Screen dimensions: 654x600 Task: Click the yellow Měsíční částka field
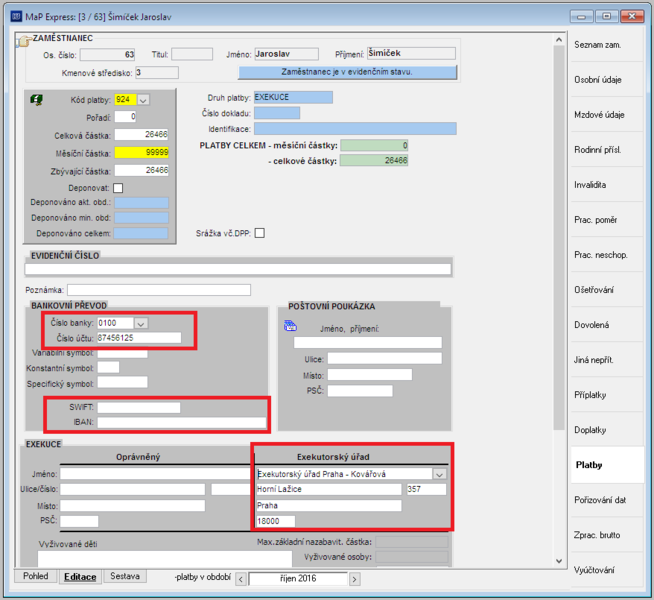[141, 153]
